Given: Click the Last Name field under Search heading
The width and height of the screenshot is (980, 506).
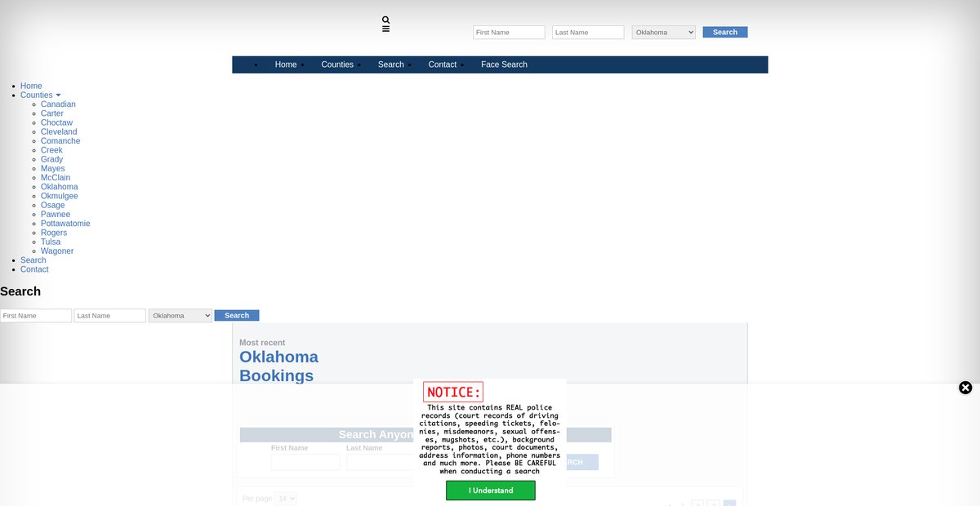Looking at the screenshot, I should [x=109, y=316].
